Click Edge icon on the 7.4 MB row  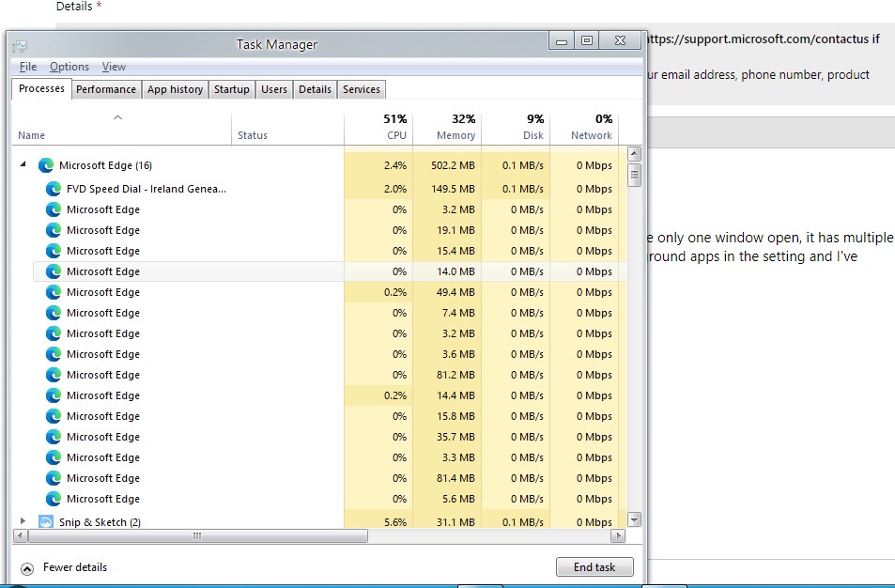(54, 313)
